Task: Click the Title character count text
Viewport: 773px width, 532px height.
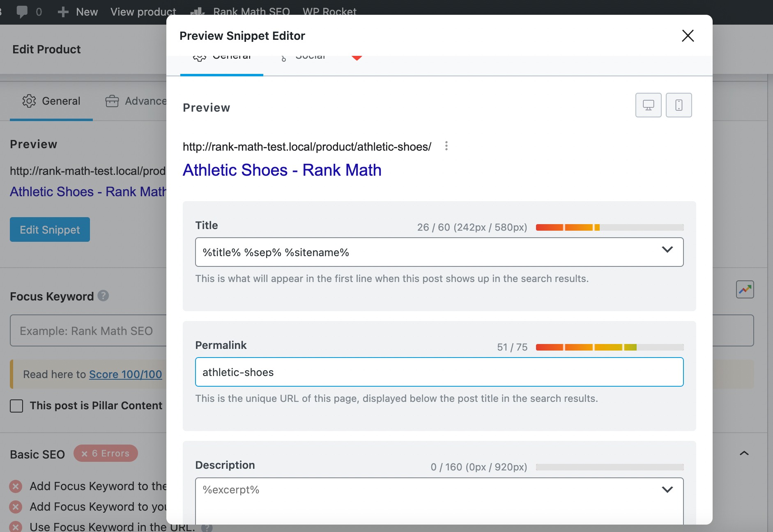Action: click(472, 227)
